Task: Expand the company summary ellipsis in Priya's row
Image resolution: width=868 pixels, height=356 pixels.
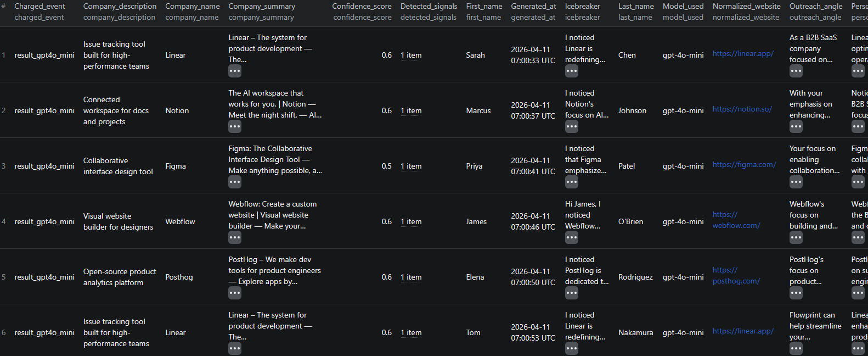Action: point(235,182)
